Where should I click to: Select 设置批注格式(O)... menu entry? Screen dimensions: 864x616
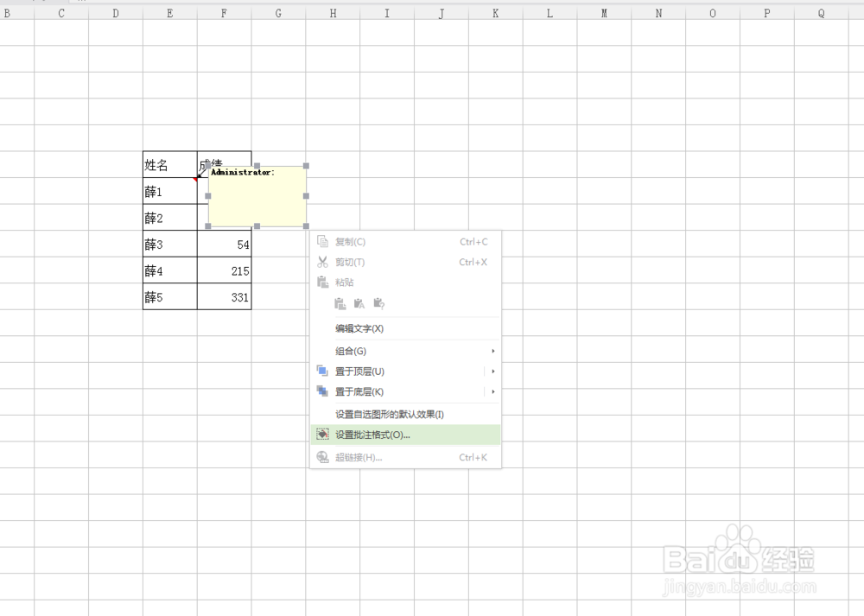[x=405, y=435]
